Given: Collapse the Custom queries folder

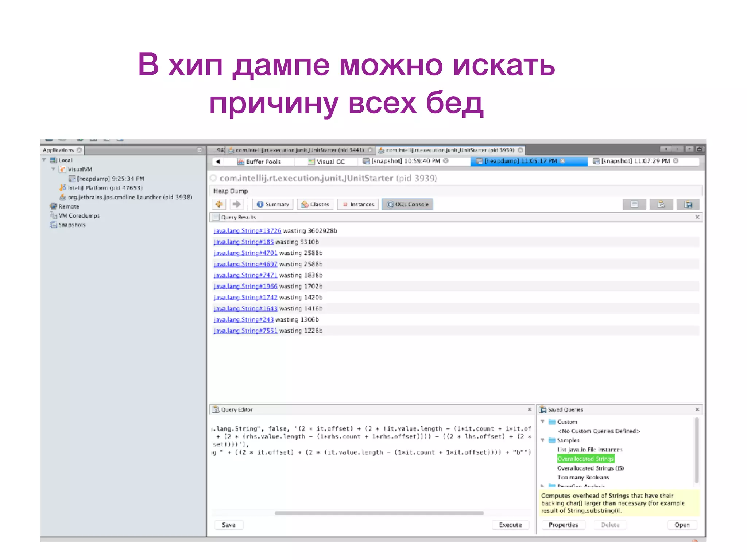Looking at the screenshot, I should tap(542, 421).
